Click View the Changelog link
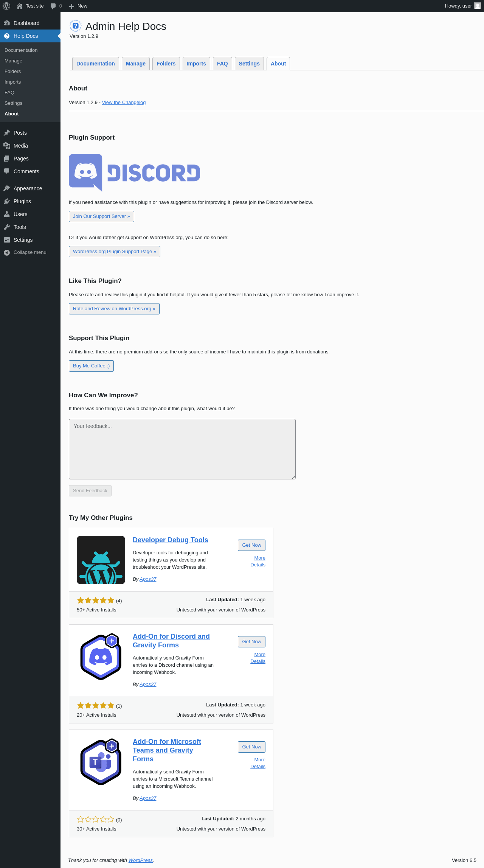 [124, 103]
